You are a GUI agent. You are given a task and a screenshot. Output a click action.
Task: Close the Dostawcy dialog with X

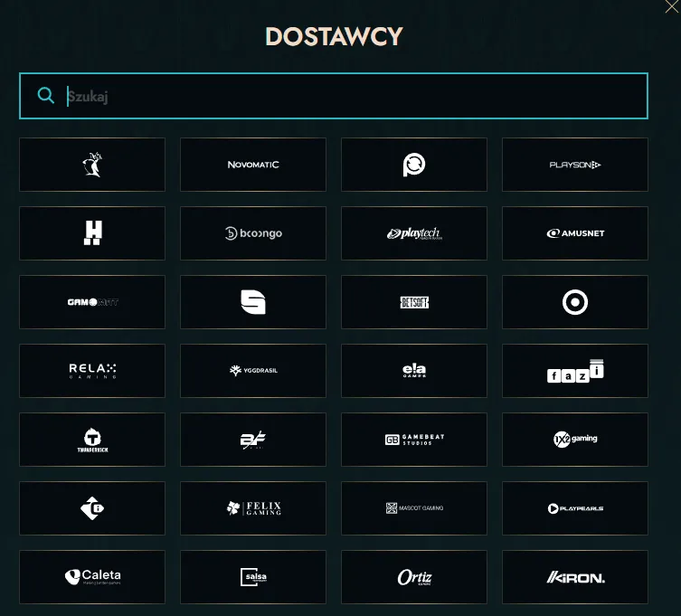click(671, 6)
